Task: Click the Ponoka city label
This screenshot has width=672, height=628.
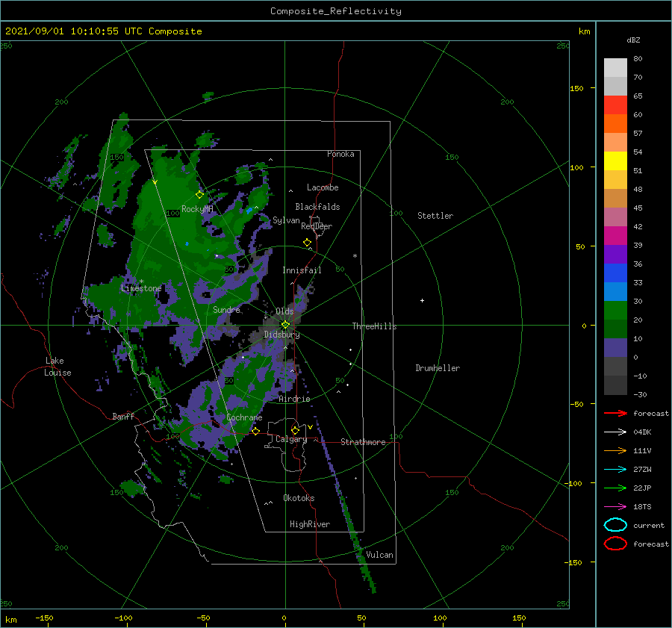Action: pyautogui.click(x=340, y=154)
